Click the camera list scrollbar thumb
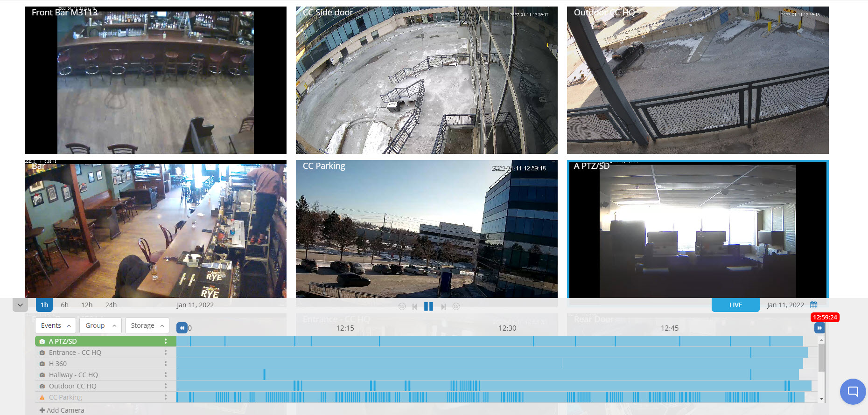Image resolution: width=868 pixels, height=415 pixels. click(x=822, y=357)
